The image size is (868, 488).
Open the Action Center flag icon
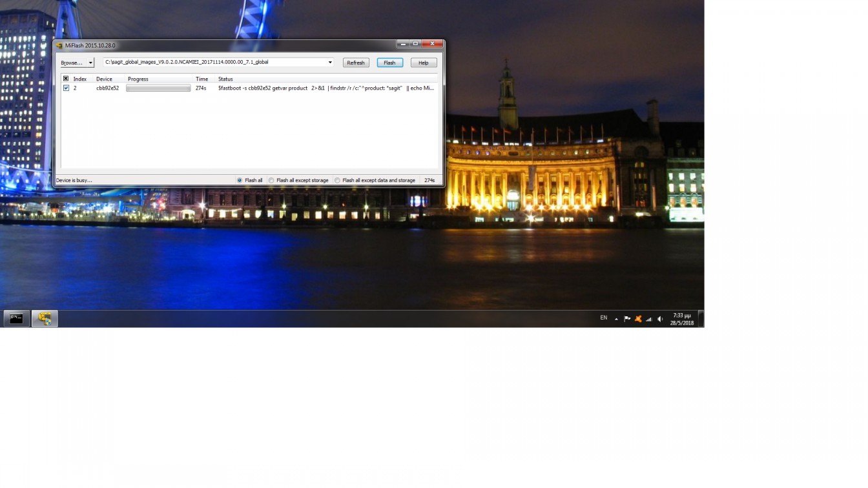(627, 319)
